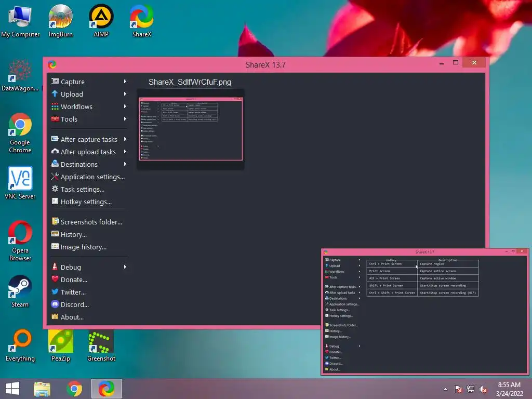The width and height of the screenshot is (532, 399).
Task: Click the Hotkey settings icon
Action: (55, 201)
